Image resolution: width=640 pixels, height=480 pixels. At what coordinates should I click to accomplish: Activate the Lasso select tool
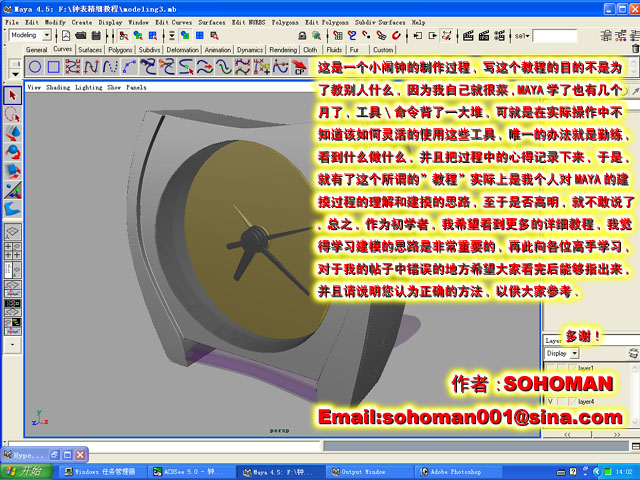pos(12,115)
